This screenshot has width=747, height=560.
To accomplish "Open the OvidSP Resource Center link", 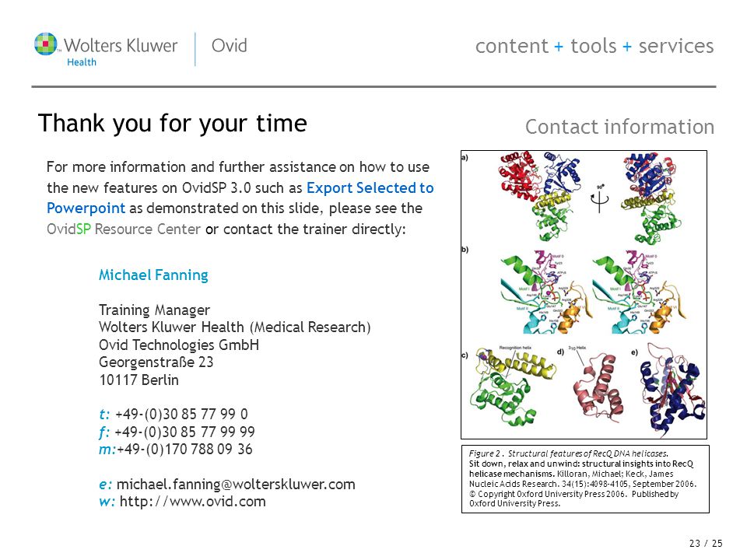I will tap(124, 229).
